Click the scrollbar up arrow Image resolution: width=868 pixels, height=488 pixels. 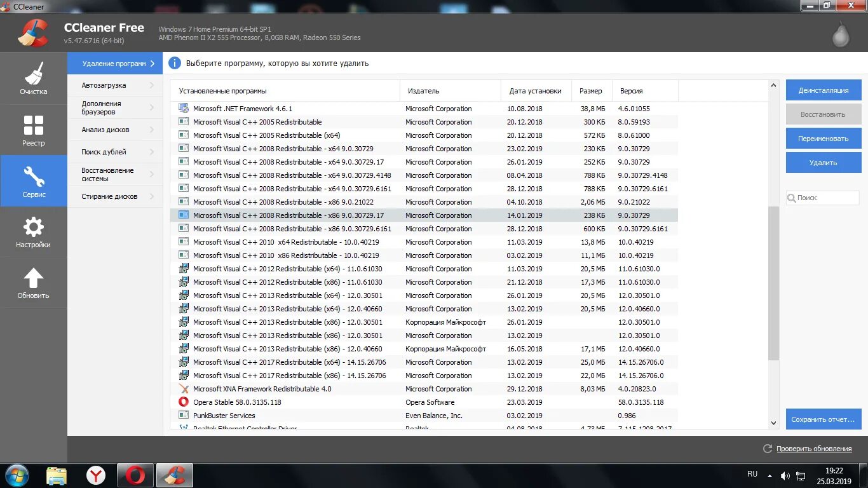(773, 85)
